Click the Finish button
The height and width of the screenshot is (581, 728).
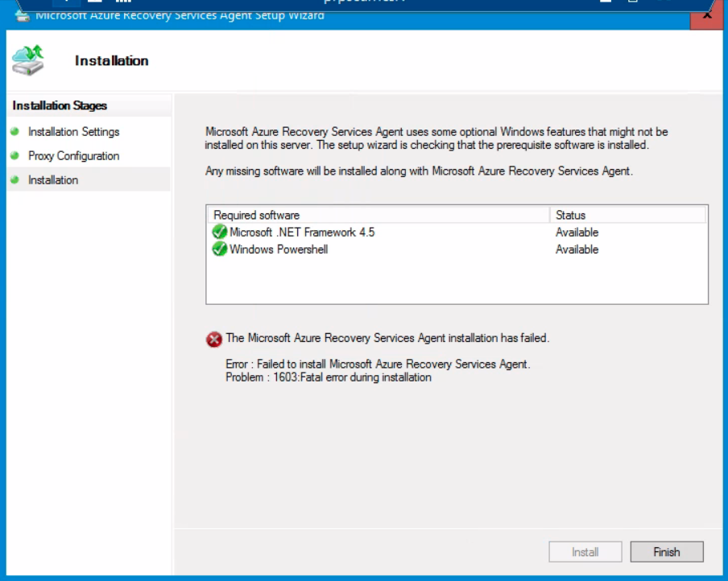tap(667, 552)
